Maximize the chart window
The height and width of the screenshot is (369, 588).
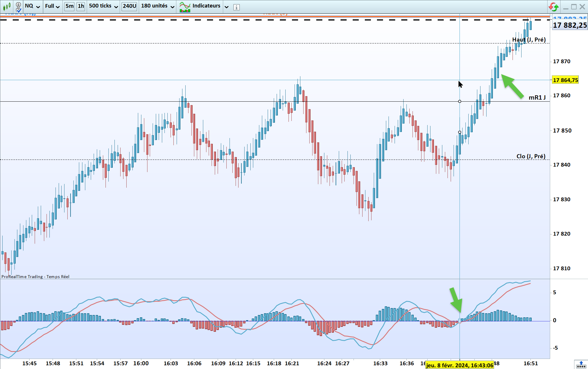(x=574, y=7)
